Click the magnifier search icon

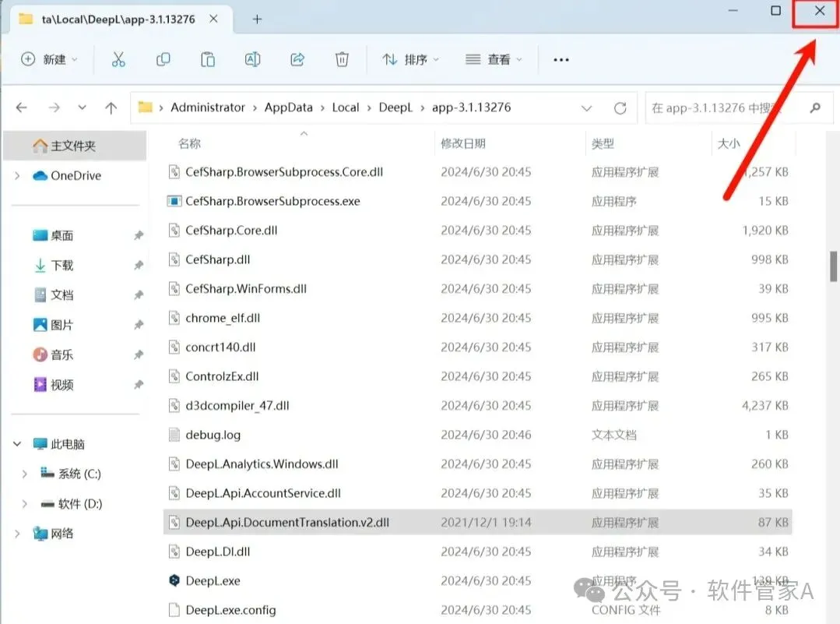(815, 108)
